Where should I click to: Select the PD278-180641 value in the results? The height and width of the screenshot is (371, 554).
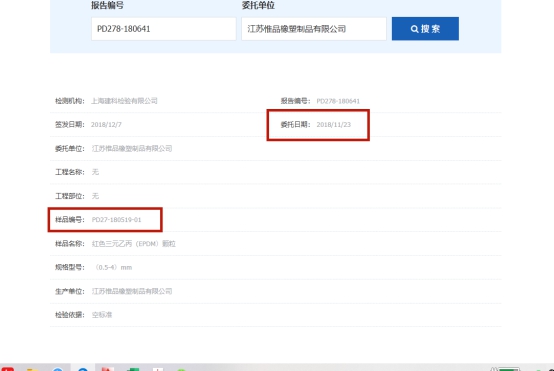point(338,101)
